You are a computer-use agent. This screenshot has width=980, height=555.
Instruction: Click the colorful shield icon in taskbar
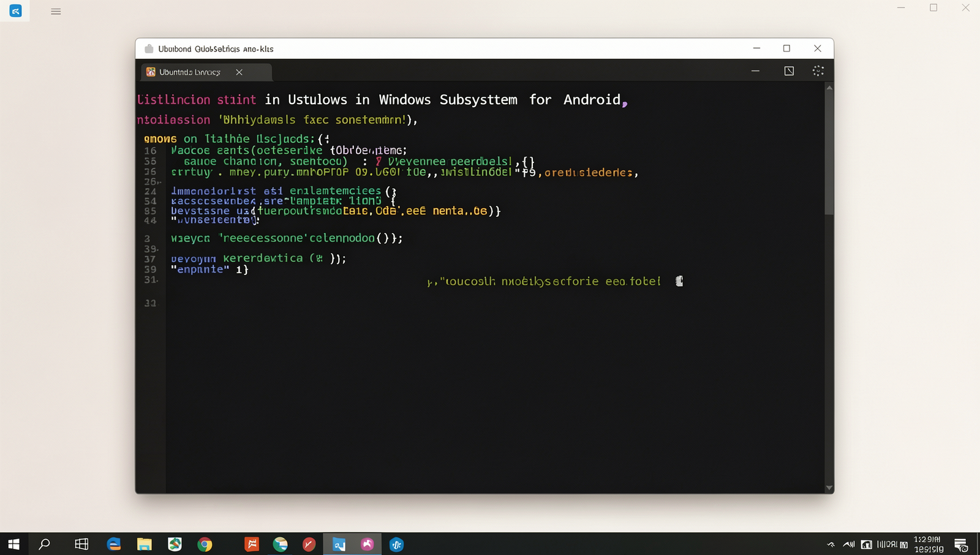point(175,544)
